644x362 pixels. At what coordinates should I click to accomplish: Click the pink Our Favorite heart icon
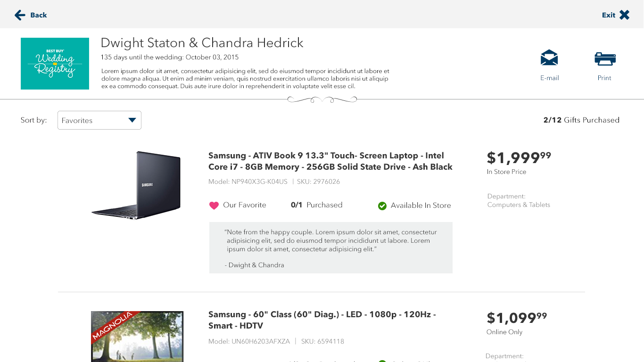214,206
